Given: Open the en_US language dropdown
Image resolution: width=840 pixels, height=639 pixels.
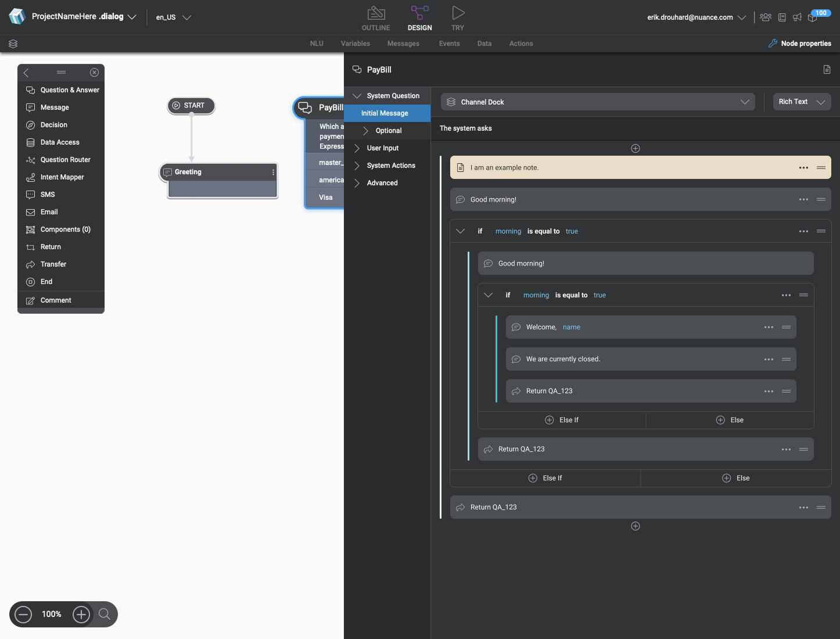Looking at the screenshot, I should click(173, 17).
